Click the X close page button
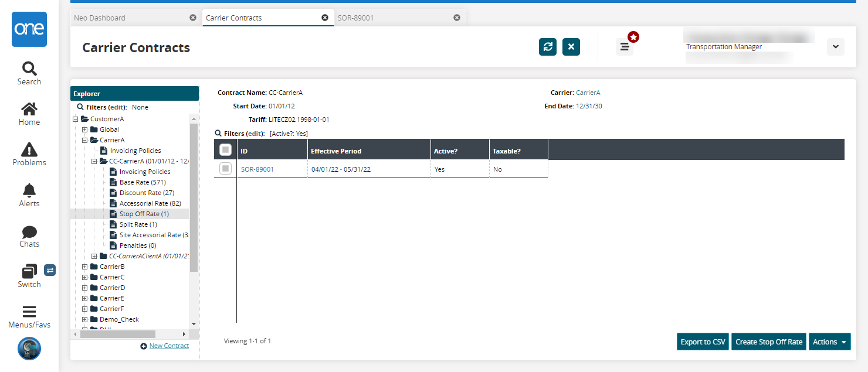 click(x=571, y=47)
